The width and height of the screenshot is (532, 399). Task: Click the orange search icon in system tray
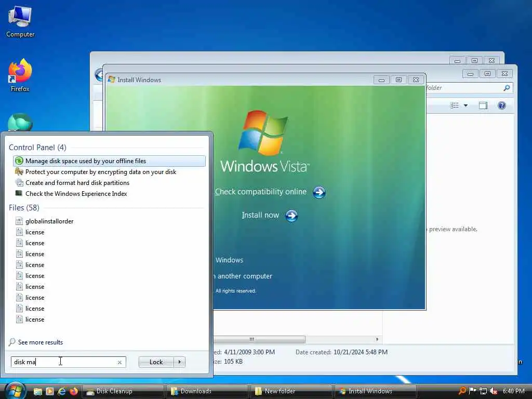click(x=462, y=391)
